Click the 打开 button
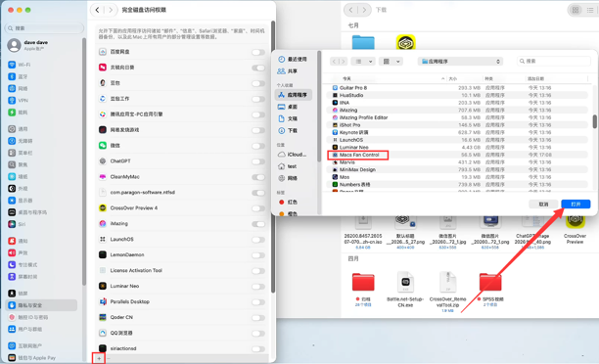 tap(576, 205)
